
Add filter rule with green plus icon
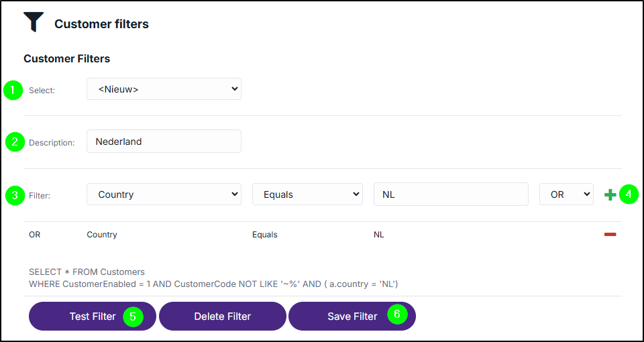coord(610,195)
